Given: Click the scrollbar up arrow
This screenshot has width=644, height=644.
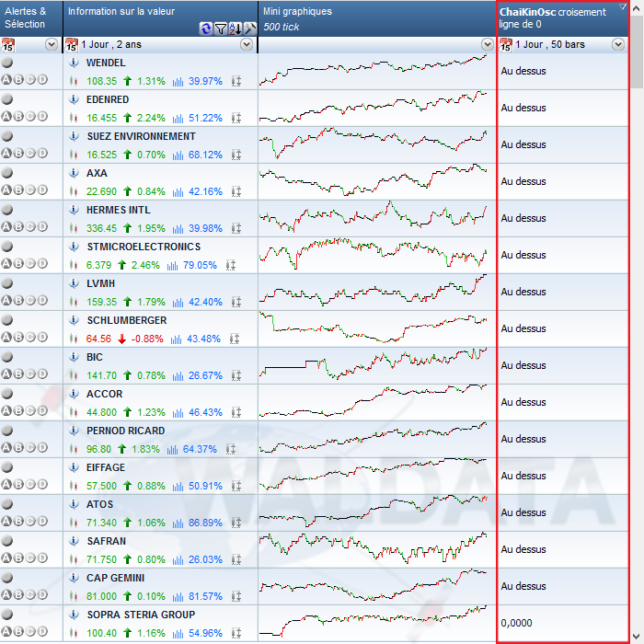Looking at the screenshot, I should [637, 8].
